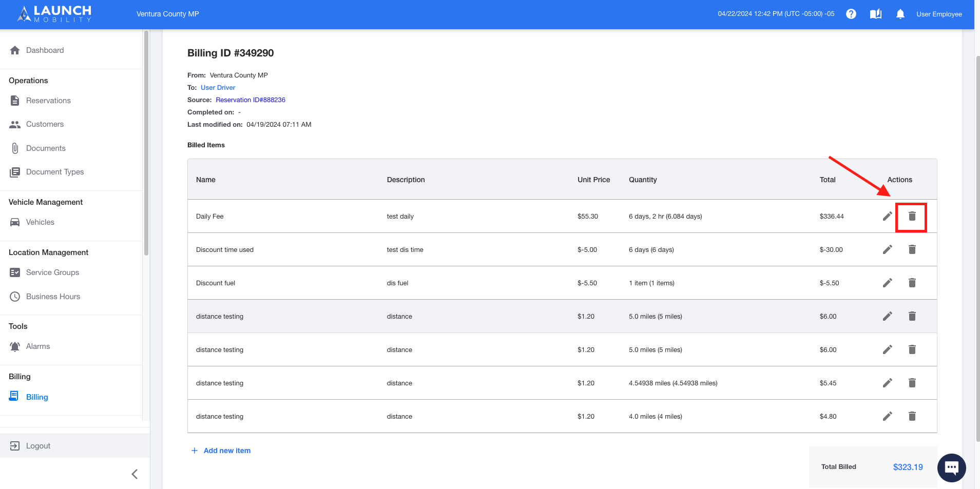Click Add new item
Viewport: 980px width, 489px height.
(221, 451)
